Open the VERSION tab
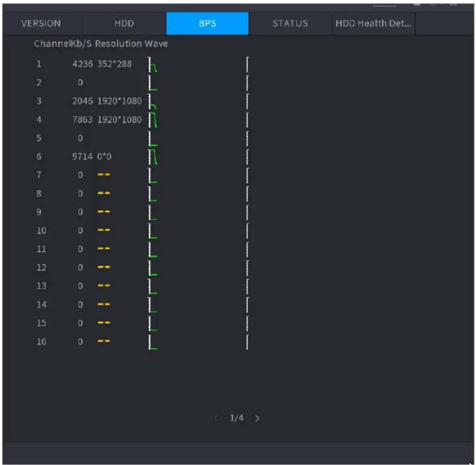The height and width of the screenshot is (465, 476). [x=41, y=23]
